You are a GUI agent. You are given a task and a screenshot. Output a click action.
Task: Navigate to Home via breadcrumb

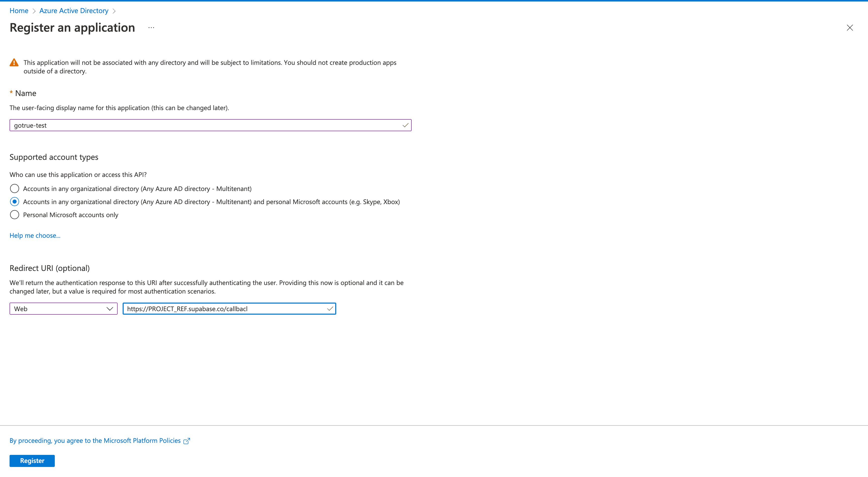19,11
